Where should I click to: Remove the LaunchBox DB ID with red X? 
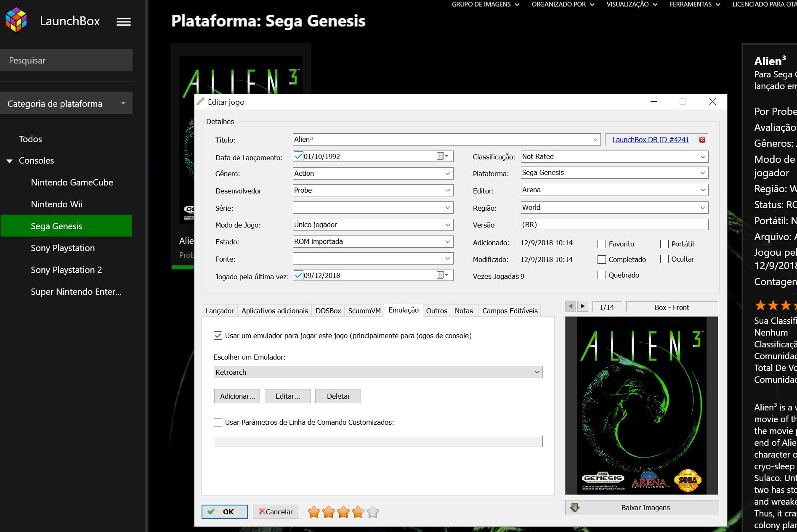pos(702,140)
